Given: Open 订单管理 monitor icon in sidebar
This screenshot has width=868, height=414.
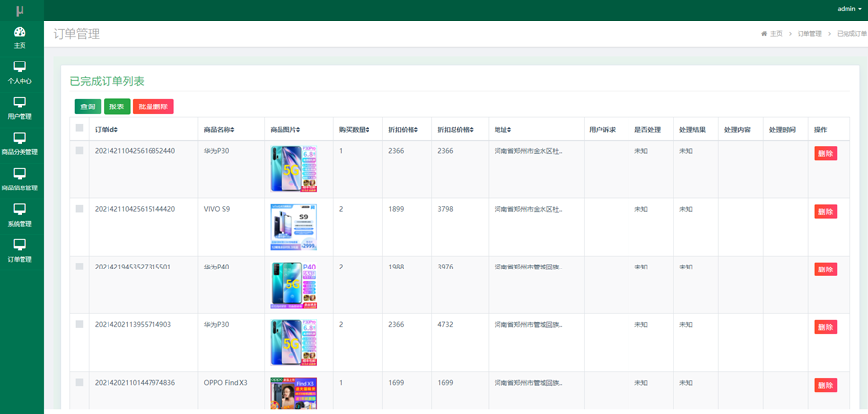Looking at the screenshot, I should point(20,244).
